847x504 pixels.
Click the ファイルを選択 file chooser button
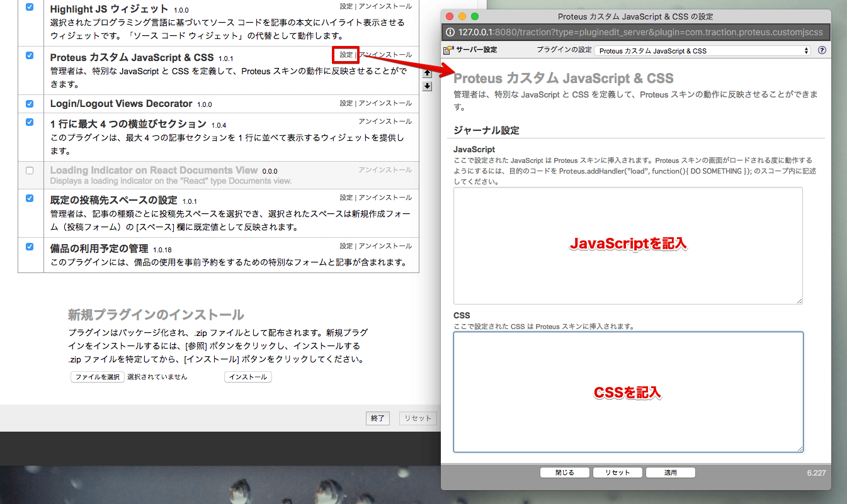(96, 378)
